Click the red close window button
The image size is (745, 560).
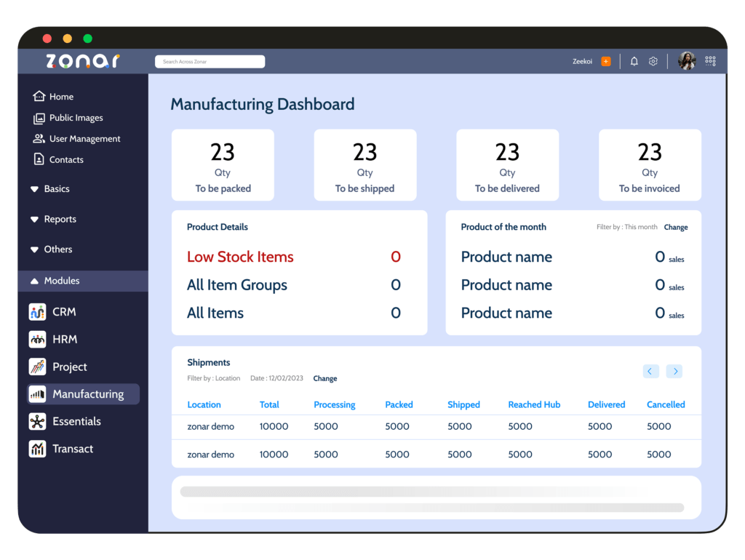(47, 39)
